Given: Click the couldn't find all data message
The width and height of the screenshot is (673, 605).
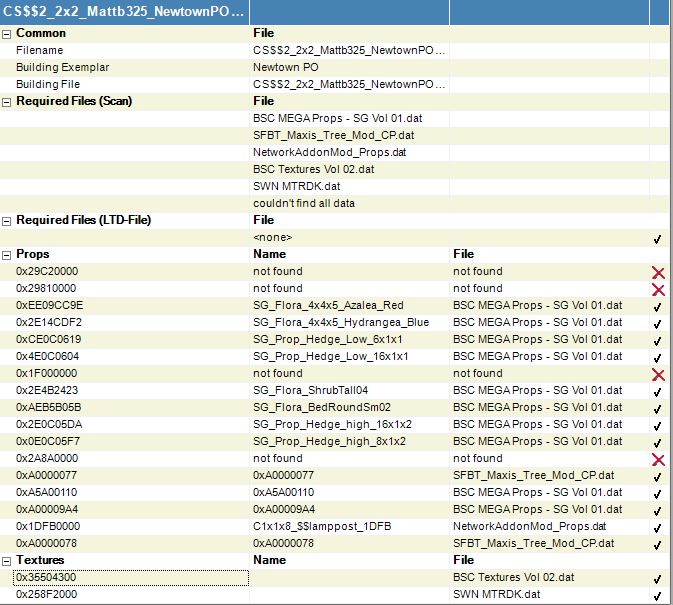Looking at the screenshot, I should pyautogui.click(x=304, y=203).
